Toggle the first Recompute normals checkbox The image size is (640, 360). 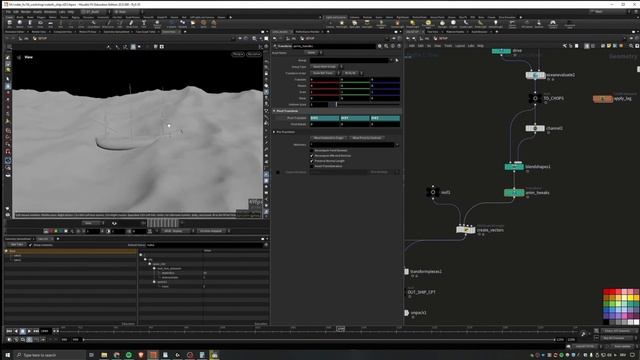point(312,151)
